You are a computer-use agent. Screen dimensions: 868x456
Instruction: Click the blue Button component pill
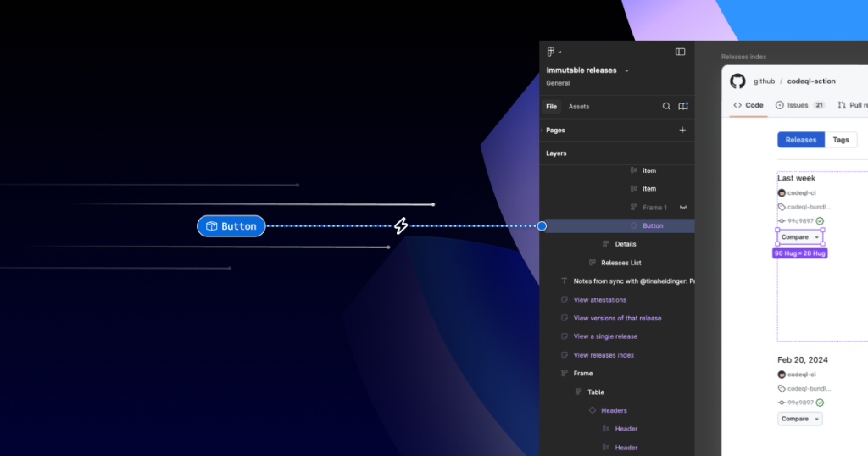pyautogui.click(x=231, y=226)
